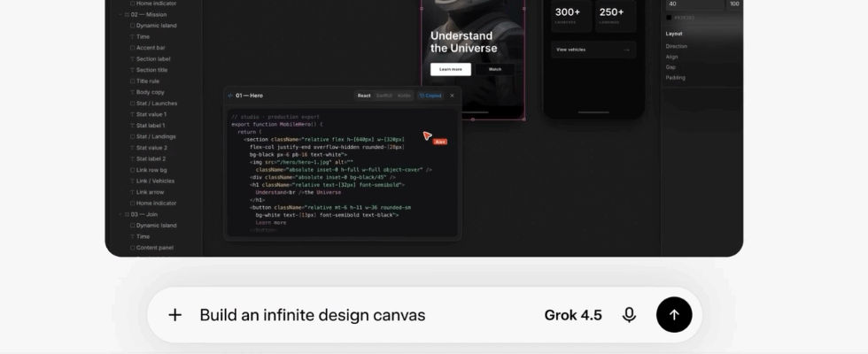Click the Layout section heading
Image resolution: width=868 pixels, height=354 pixels.
674,34
